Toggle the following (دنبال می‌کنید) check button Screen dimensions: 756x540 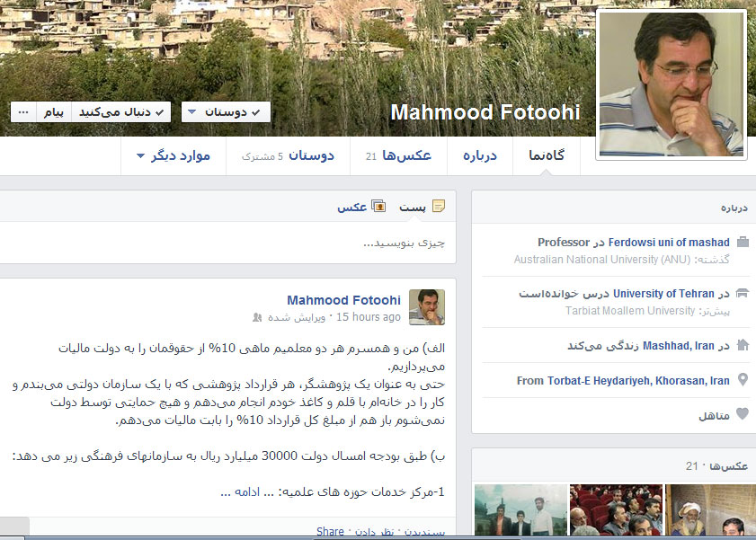pyautogui.click(x=121, y=111)
